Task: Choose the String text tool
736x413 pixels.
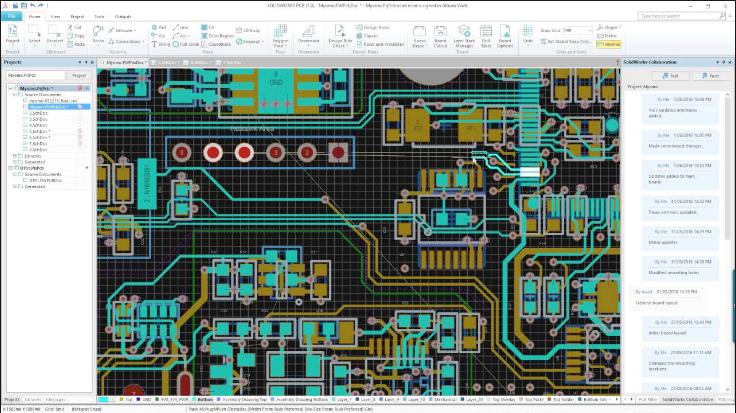Action: (161, 44)
